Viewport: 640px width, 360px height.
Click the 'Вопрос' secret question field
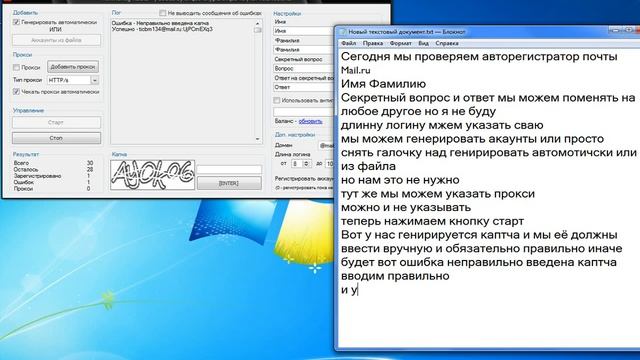304,68
